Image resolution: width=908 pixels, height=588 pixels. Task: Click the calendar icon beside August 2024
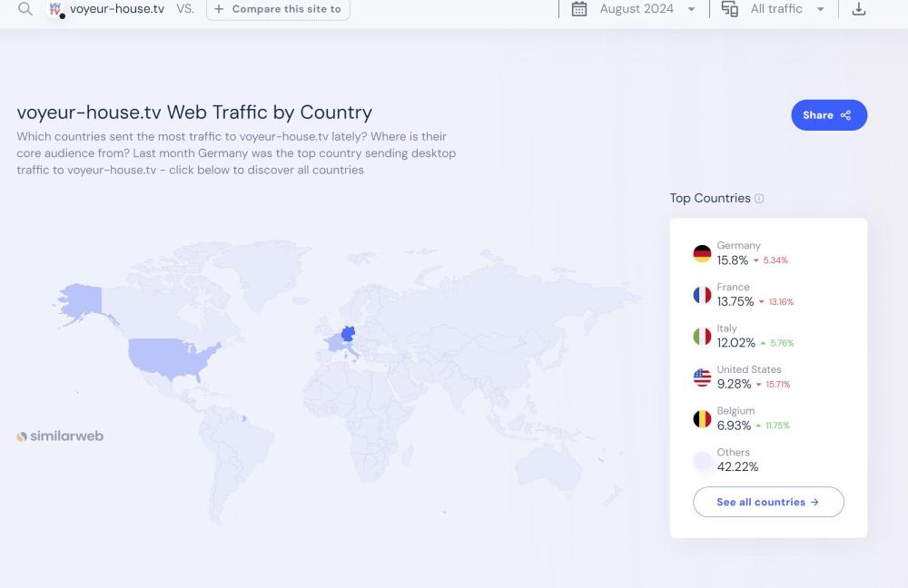pyautogui.click(x=579, y=9)
